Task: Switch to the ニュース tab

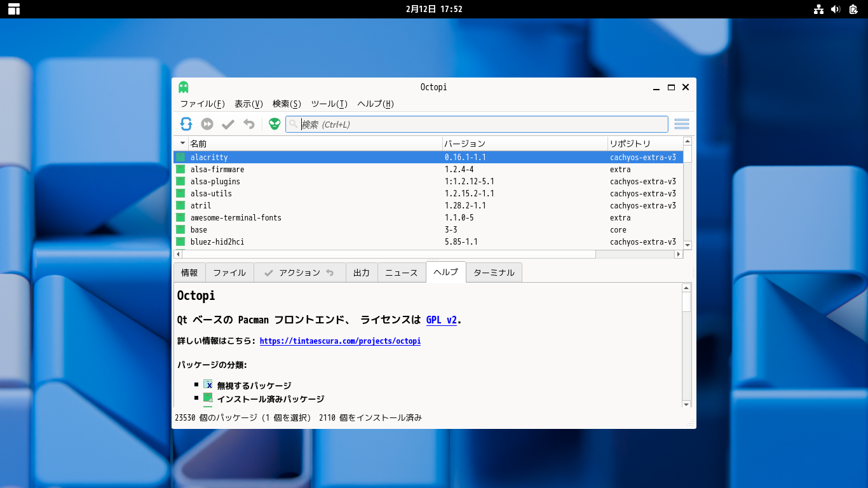Action: tap(402, 273)
